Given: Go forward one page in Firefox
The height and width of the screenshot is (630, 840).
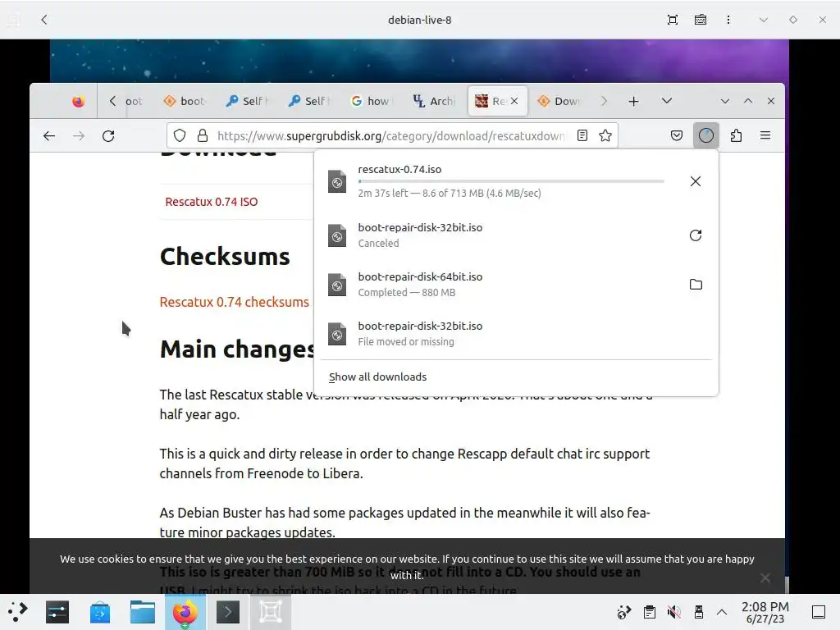Looking at the screenshot, I should (79, 135).
